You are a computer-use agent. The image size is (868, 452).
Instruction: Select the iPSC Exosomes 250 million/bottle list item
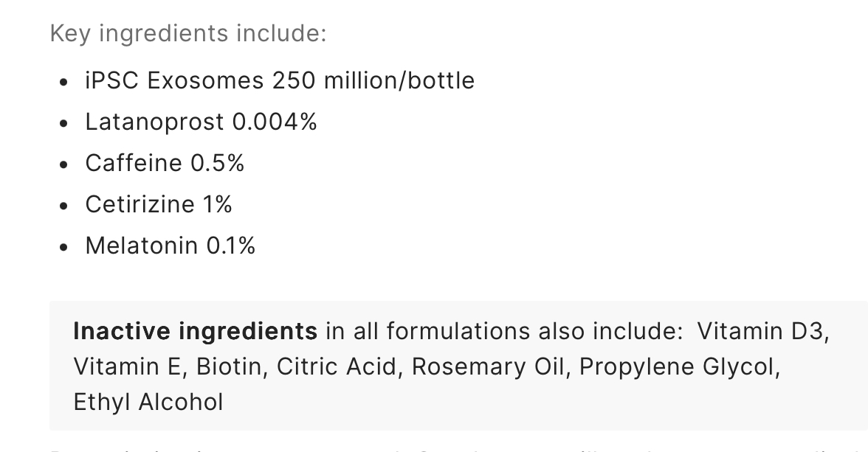[280, 81]
